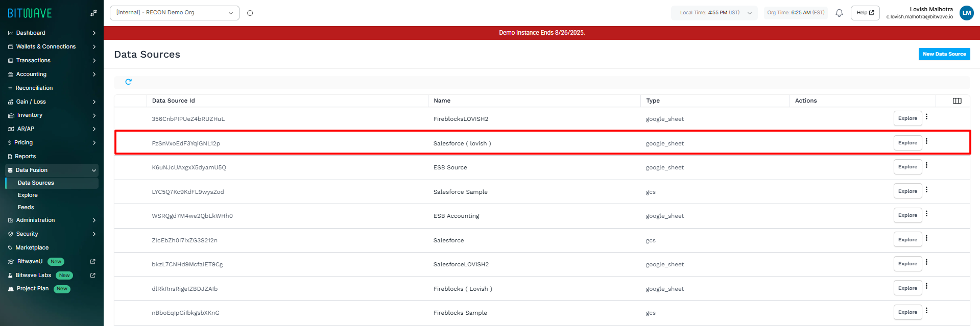This screenshot has width=980, height=326.
Task: Open more actions for ZlcEbZh0I7IxZG3S212n row
Action: point(926,238)
